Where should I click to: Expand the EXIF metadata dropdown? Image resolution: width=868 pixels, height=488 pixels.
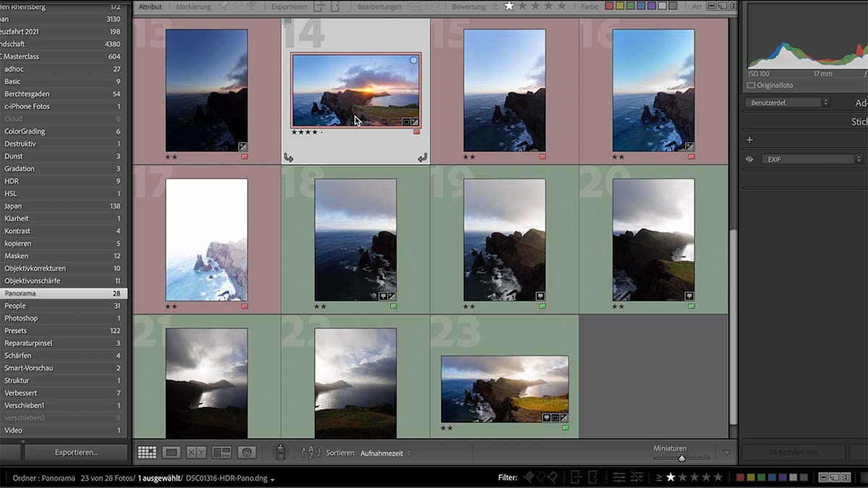(812, 159)
